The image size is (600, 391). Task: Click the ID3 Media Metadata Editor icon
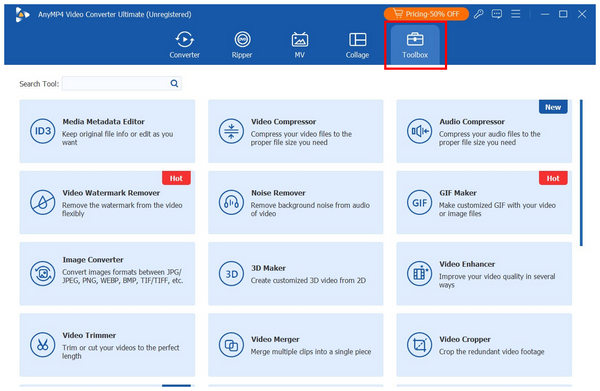[x=42, y=131]
